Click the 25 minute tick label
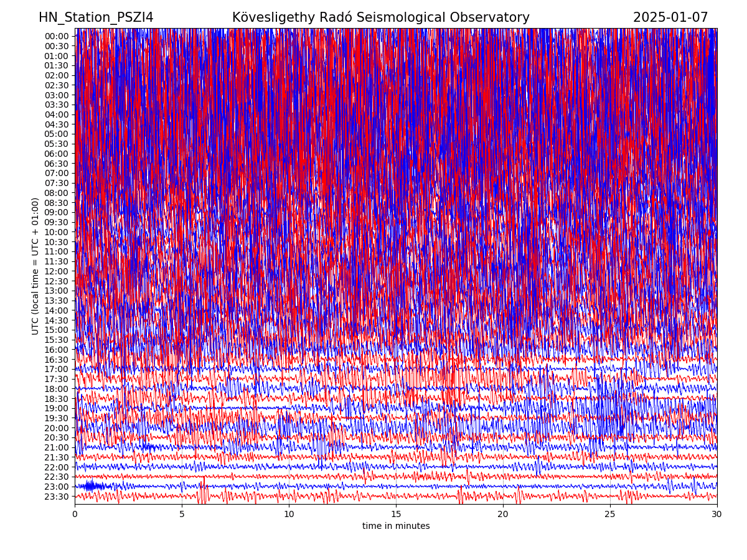 pyautogui.click(x=610, y=514)
